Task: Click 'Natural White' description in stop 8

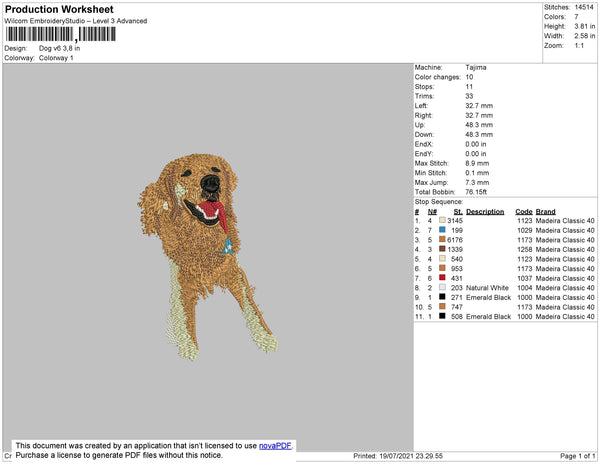Action: click(487, 288)
